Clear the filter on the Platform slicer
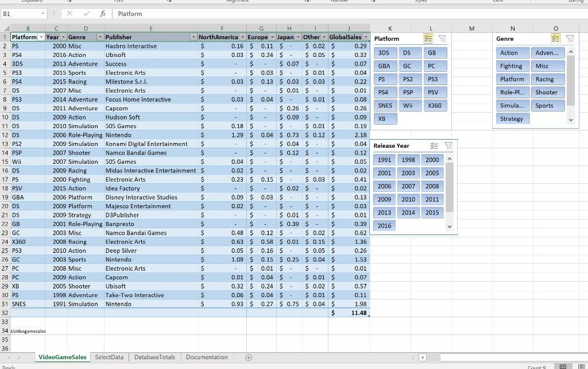 point(441,37)
